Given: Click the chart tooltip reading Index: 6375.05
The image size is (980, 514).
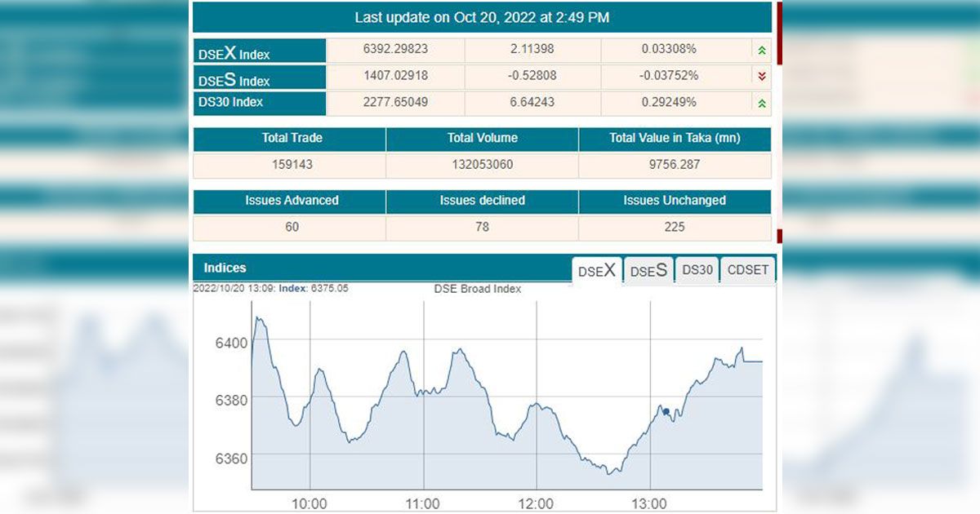Looking at the screenshot, I should [271, 288].
